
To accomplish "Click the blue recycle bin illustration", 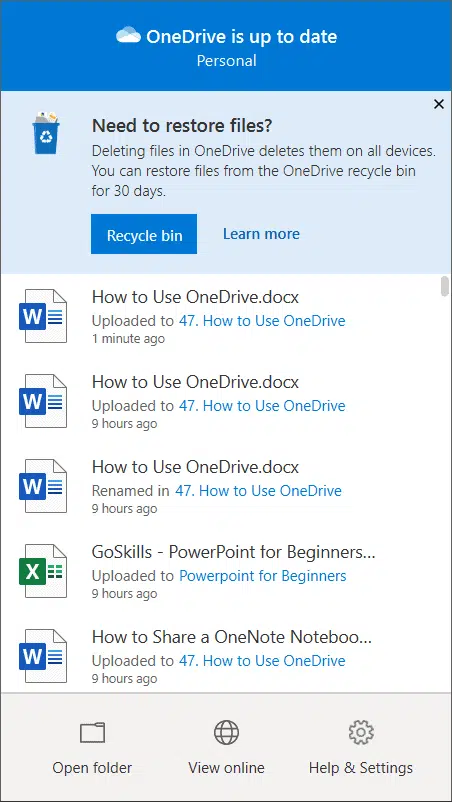I will 46,133.
